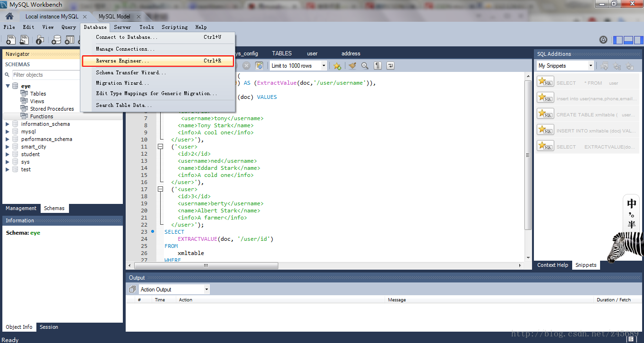Viewport: 644px width, 343px height.
Task: Choose Reverse Engineer from Database menu
Action: click(x=158, y=61)
